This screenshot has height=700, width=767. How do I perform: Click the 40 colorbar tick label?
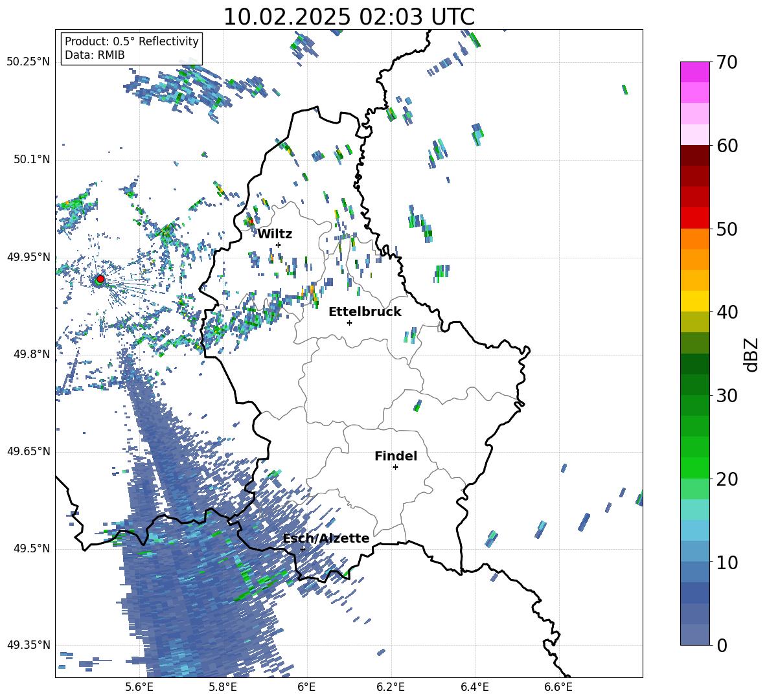tap(727, 312)
